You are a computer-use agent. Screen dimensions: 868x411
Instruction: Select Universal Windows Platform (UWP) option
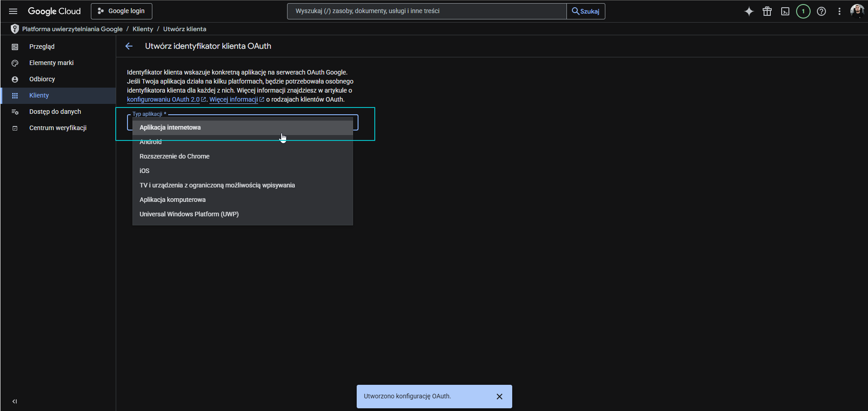pyautogui.click(x=189, y=214)
